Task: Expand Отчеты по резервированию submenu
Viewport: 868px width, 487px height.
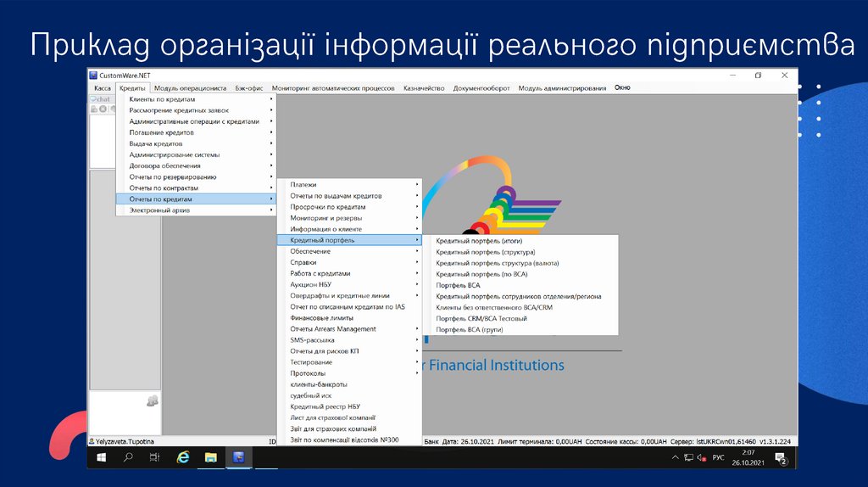Action: pos(196,176)
